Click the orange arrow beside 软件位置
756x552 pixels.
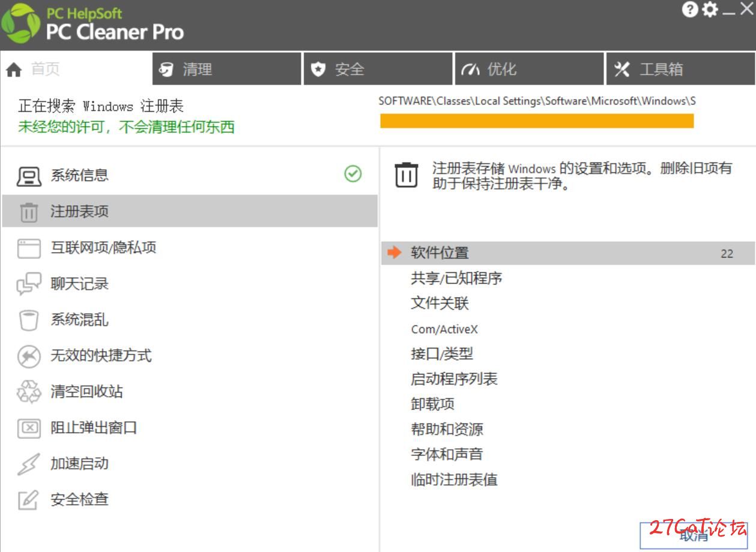pyautogui.click(x=395, y=253)
